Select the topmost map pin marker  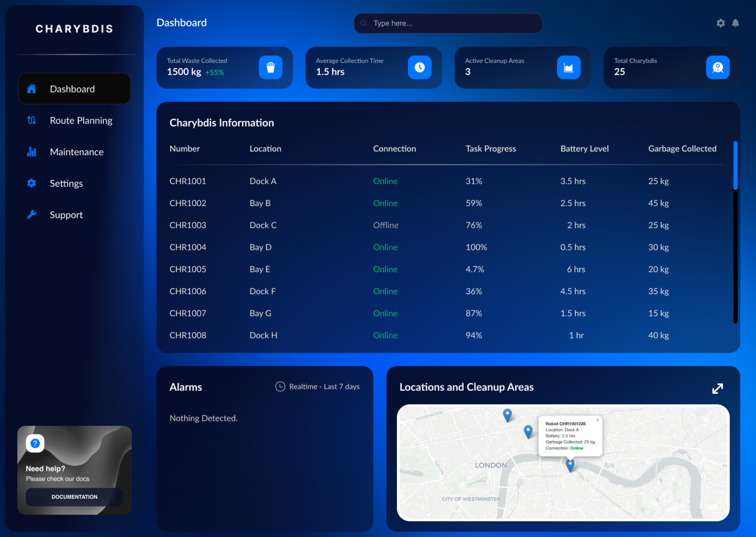(x=508, y=415)
